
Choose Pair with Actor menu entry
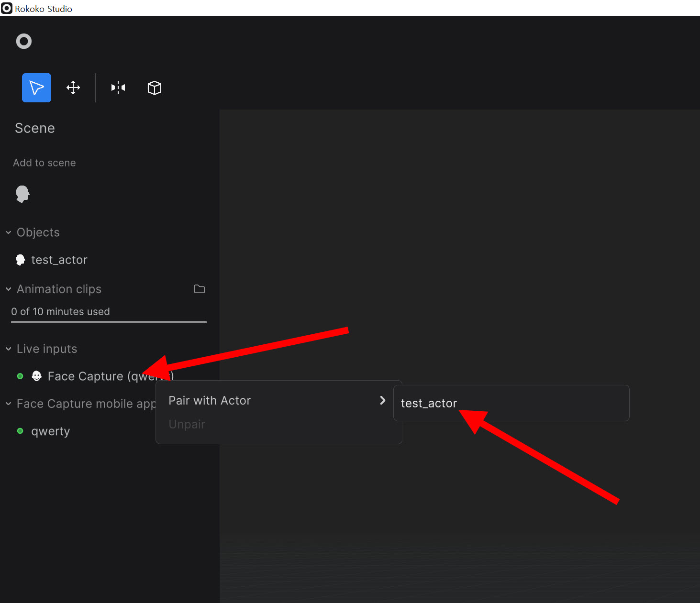tap(278, 400)
